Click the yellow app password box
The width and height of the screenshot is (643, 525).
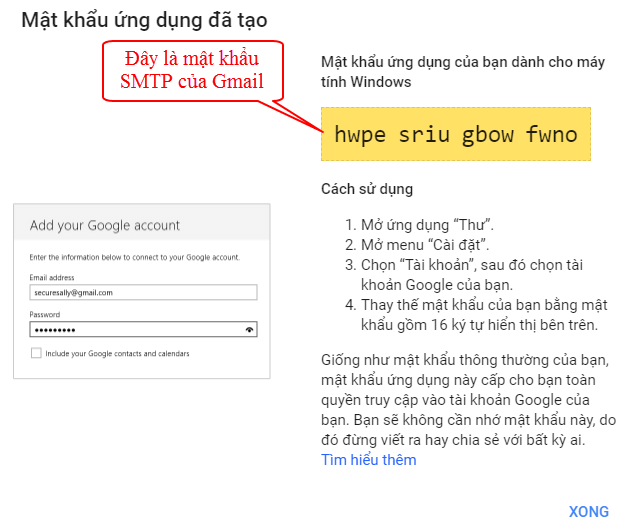coord(455,133)
